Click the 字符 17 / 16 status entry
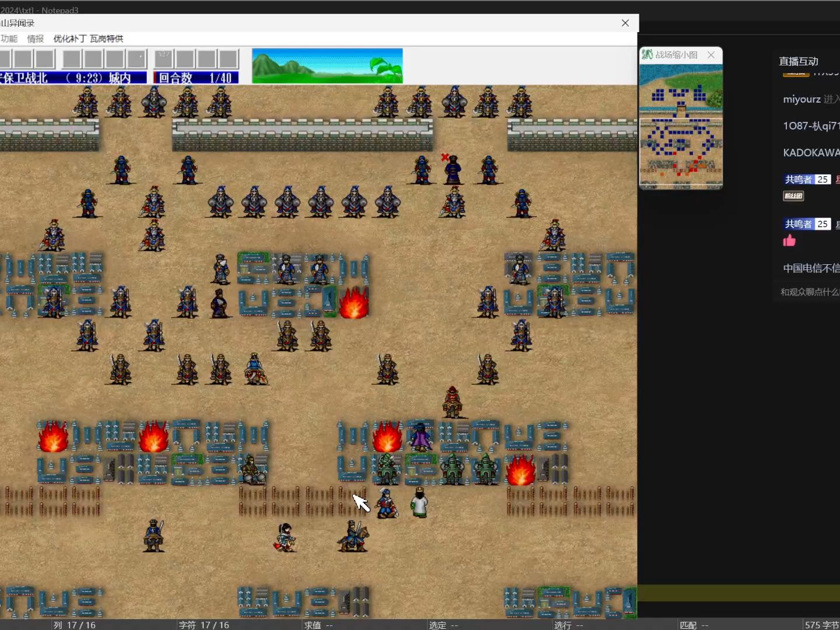This screenshot has width=840, height=630. click(204, 625)
